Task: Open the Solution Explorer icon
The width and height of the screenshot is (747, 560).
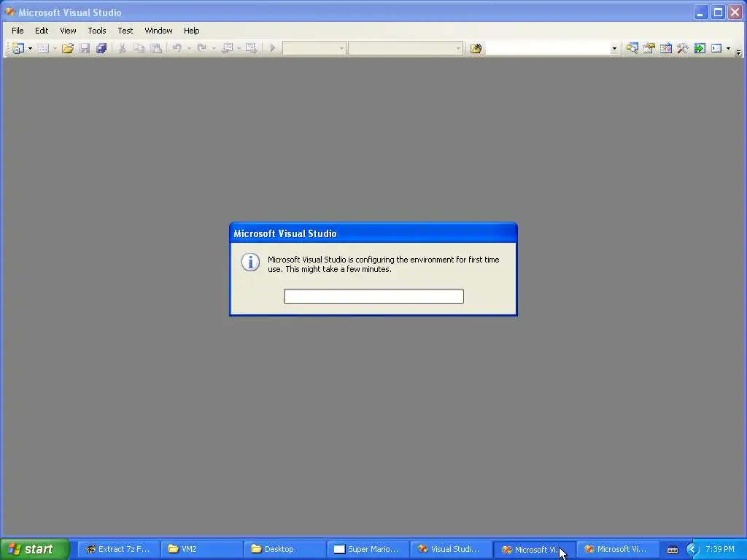Action: 632,48
